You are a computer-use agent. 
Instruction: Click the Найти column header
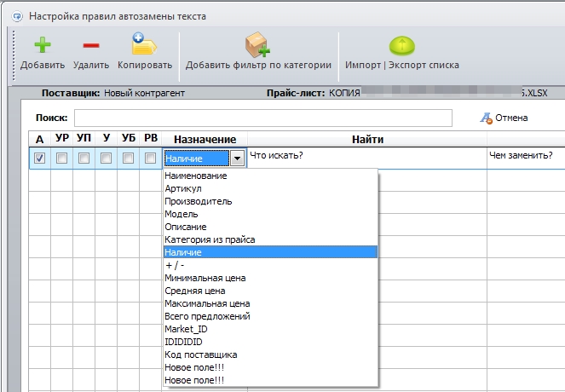(367, 139)
